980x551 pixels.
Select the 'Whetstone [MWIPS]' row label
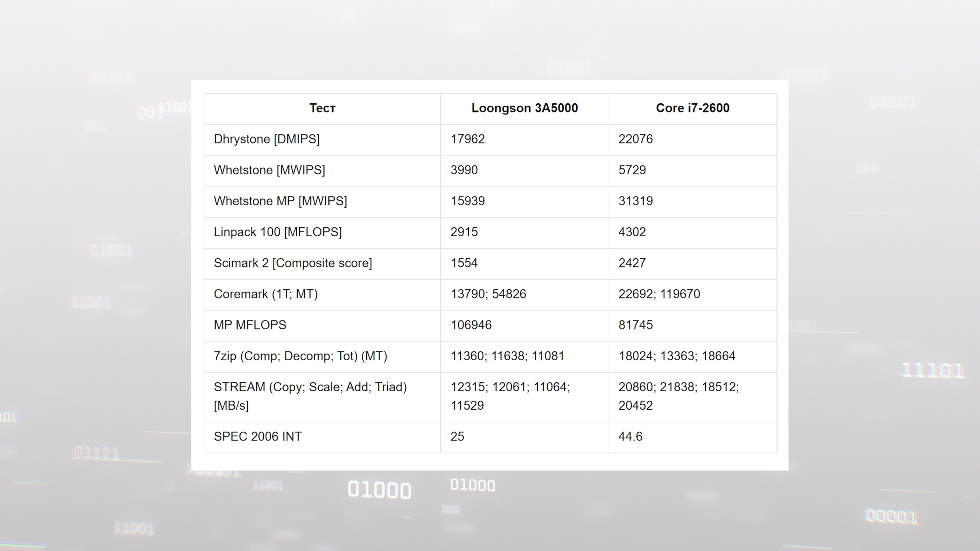point(269,170)
